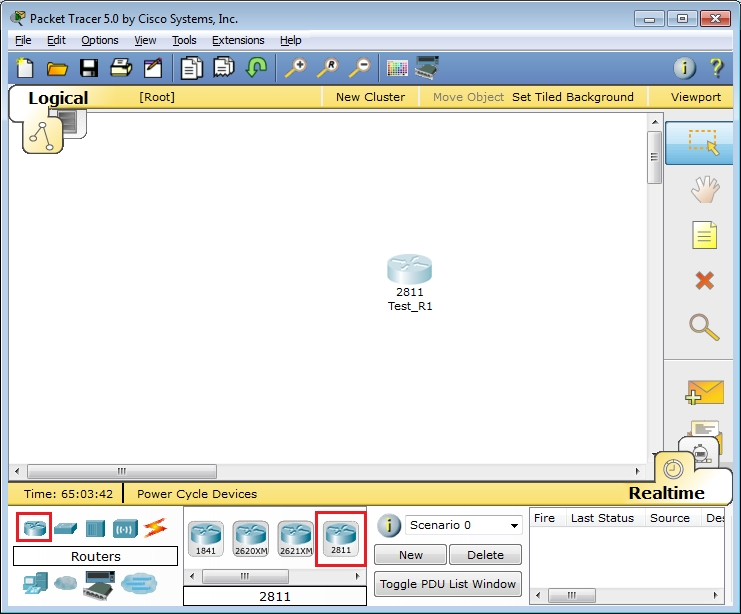Viewport: 741px width, 614px height.
Task: Pick the Connections lightning bolt icon
Action: pos(155,527)
